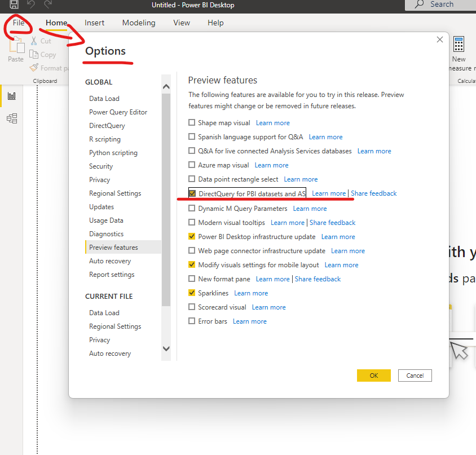This screenshot has height=455, width=476.
Task: Click scroll down arrow in options list
Action: coord(166,348)
